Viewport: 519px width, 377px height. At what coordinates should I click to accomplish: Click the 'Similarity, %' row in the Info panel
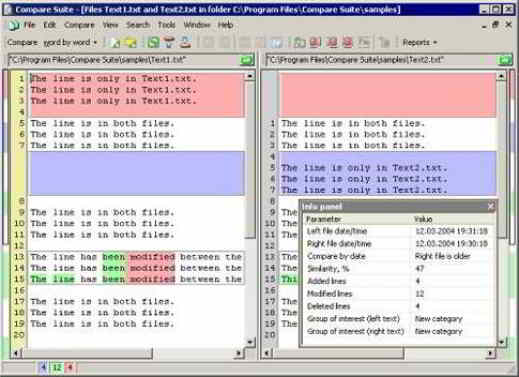click(399, 269)
